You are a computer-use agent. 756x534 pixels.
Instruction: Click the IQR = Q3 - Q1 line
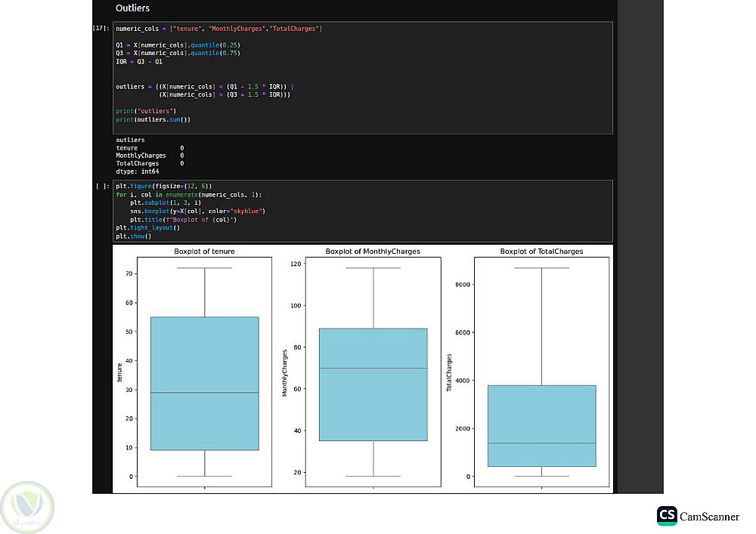tap(139, 62)
